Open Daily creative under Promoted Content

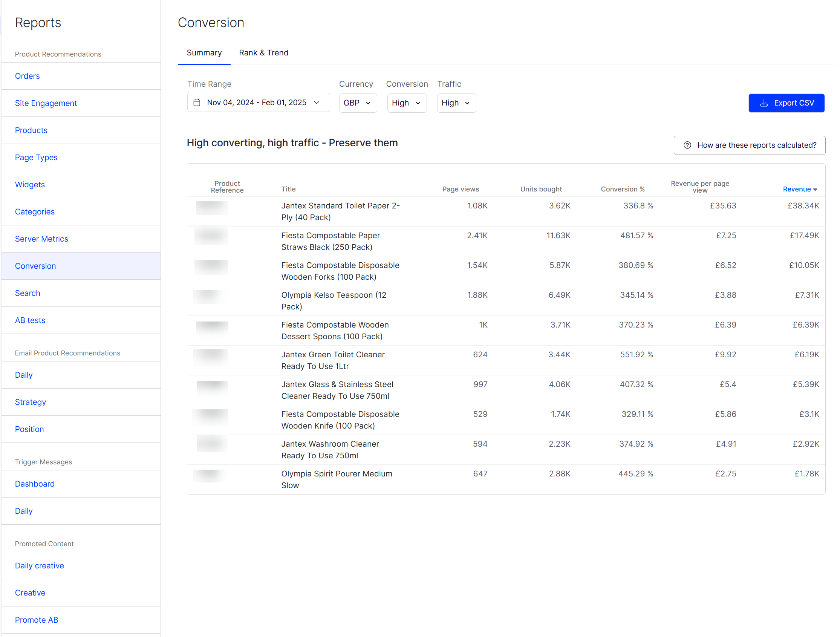[x=40, y=566]
